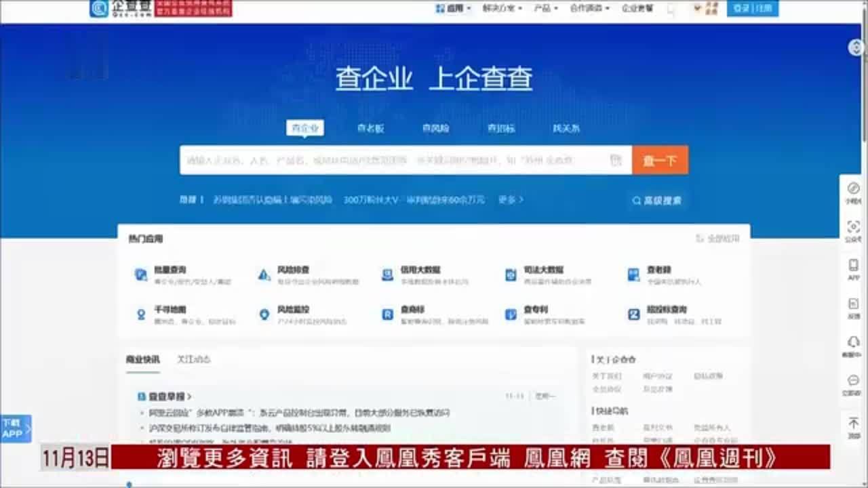Open the 信用大数据 app icon
This screenshot has height=488, width=868.
(387, 274)
